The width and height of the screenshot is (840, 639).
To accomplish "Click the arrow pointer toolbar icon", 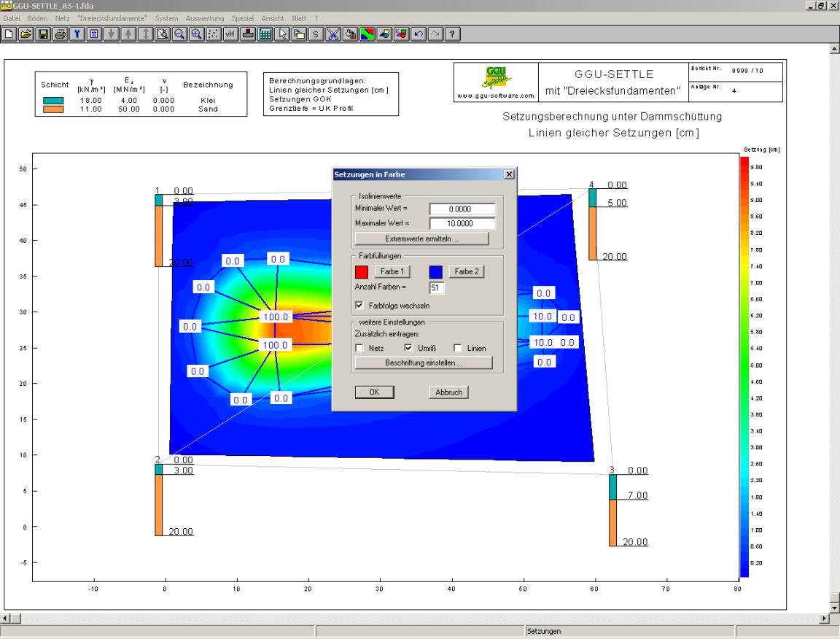I will (282, 34).
